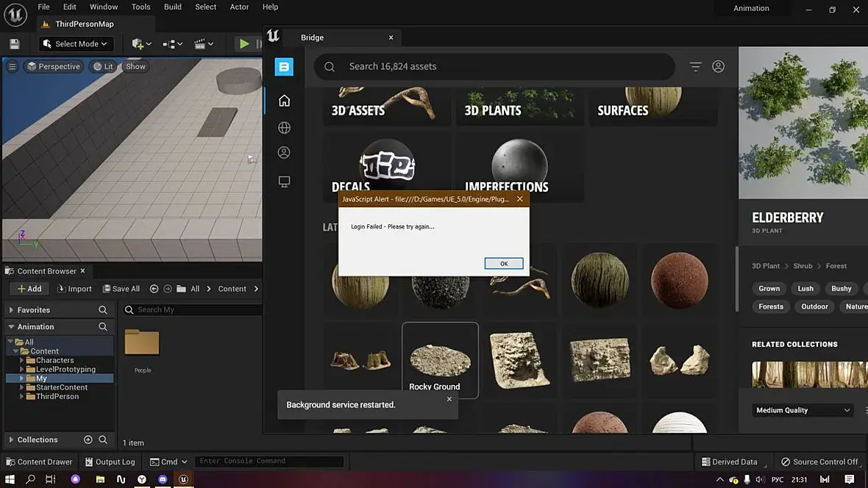Open the globe collections icon in Bridge sidebar

(x=284, y=128)
